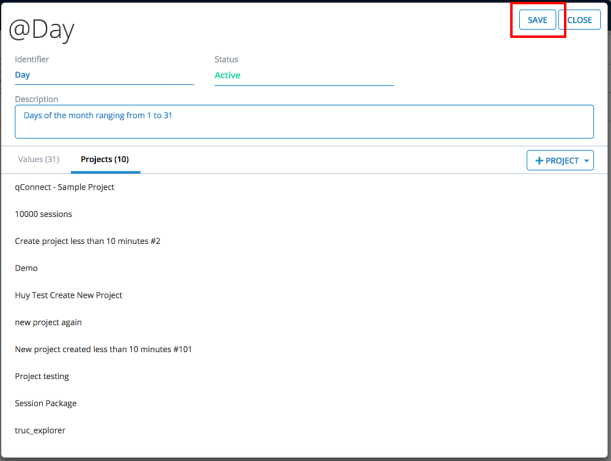Click the Project testing entry
This screenshot has width=611, height=461.
pos(42,376)
